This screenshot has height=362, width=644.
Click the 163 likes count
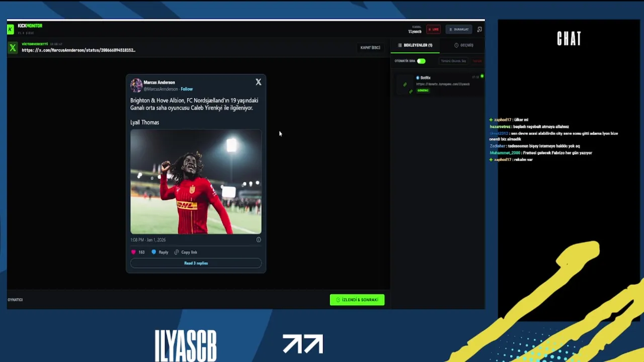[141, 252]
